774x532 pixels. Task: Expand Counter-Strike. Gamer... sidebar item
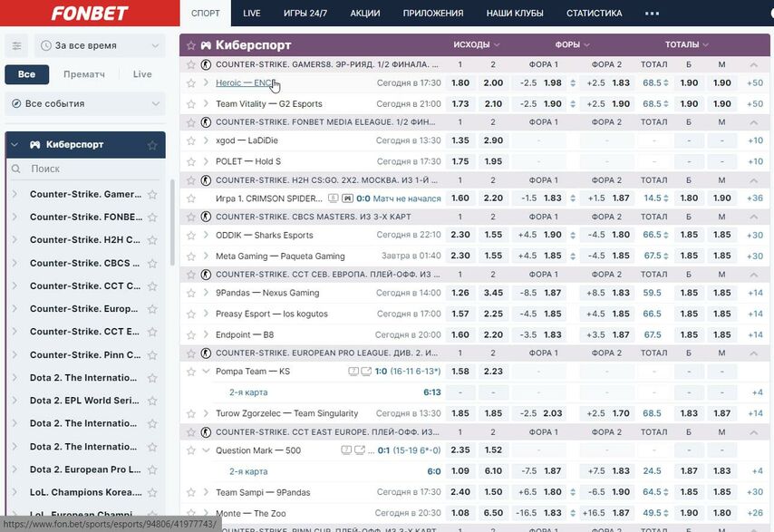pyautogui.click(x=15, y=194)
